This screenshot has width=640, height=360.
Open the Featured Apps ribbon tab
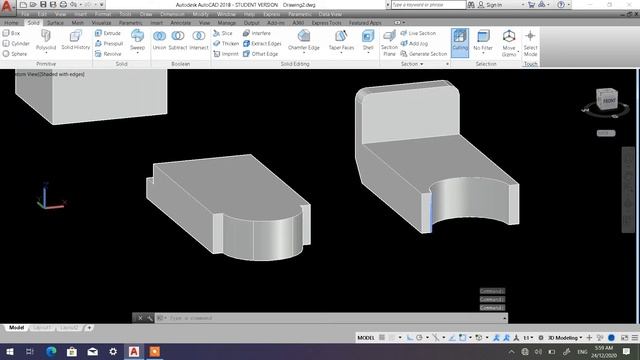coord(365,23)
